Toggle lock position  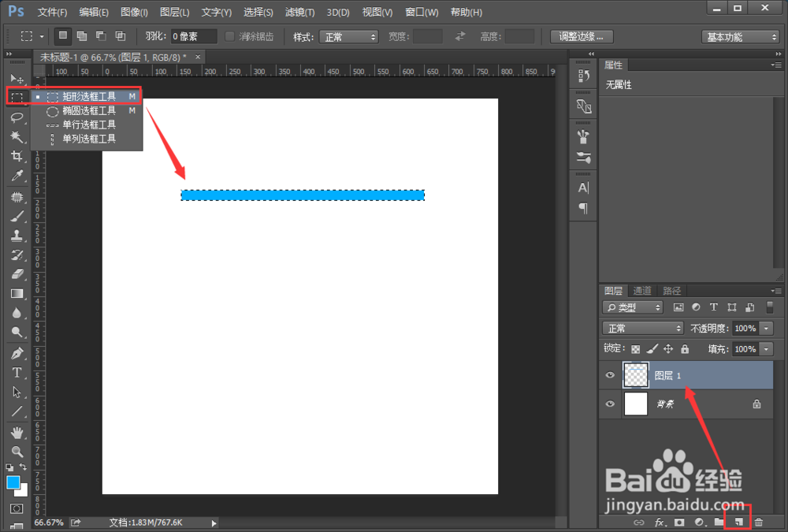pos(668,349)
